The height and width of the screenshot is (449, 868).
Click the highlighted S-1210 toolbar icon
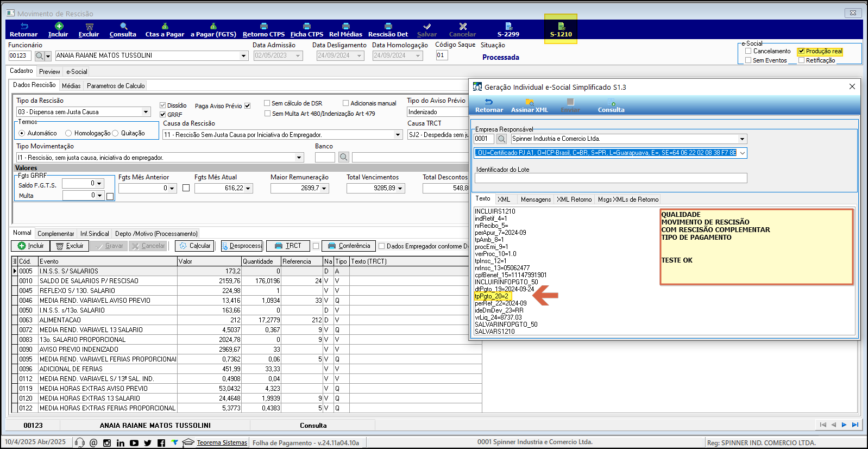[x=561, y=30]
